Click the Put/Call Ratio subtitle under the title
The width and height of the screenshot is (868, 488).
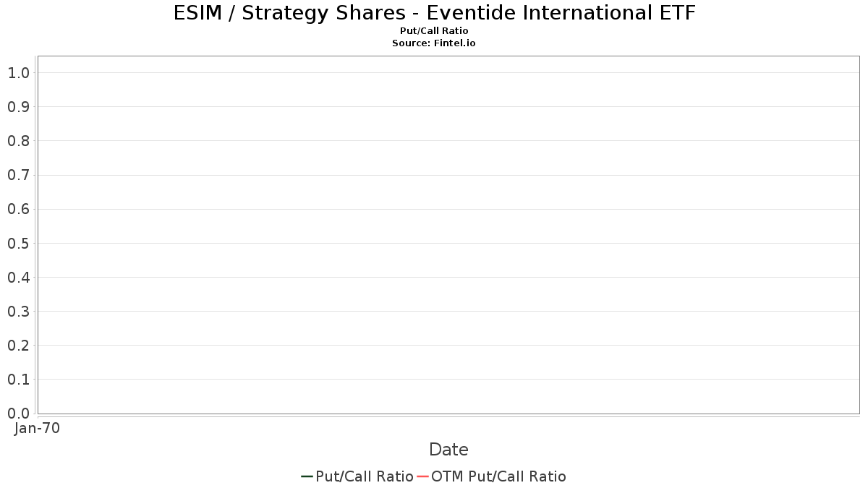coord(434,31)
